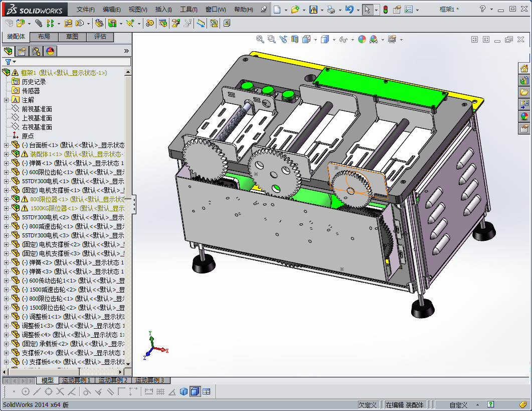
Task: Open the Help question mark dropdown arrow
Action: [x=491, y=10]
